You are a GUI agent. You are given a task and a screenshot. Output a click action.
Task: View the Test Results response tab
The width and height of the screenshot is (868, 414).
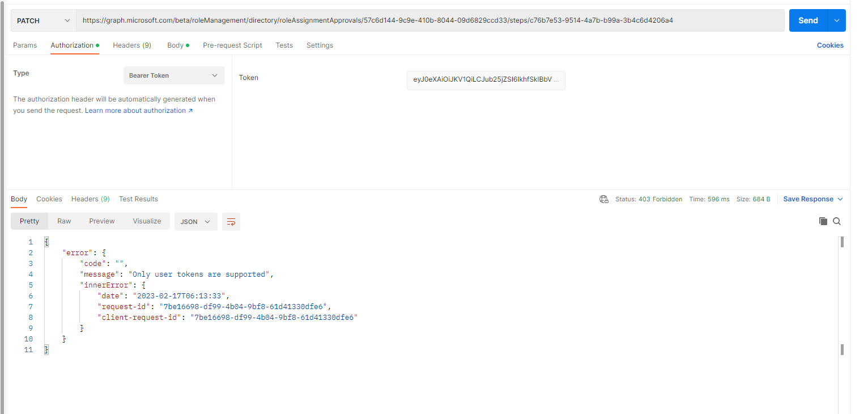point(138,199)
